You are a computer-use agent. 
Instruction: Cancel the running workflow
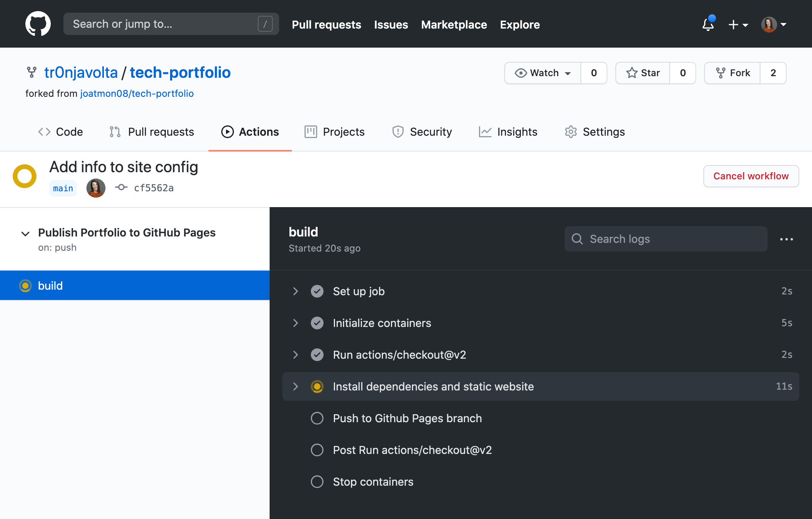[x=751, y=175]
